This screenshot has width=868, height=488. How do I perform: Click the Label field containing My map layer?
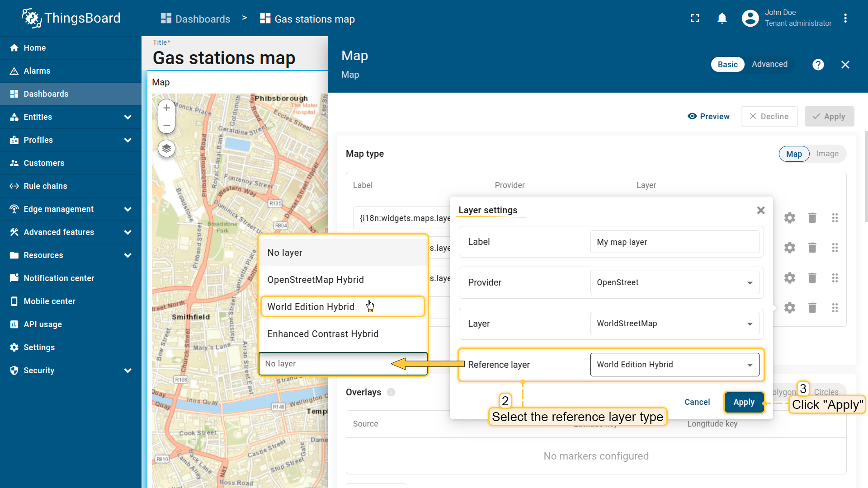click(x=674, y=242)
